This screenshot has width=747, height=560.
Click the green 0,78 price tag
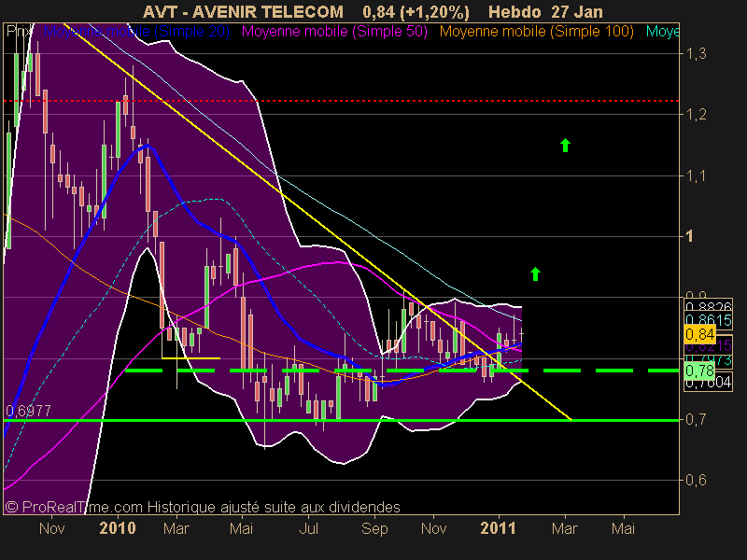coord(699,371)
